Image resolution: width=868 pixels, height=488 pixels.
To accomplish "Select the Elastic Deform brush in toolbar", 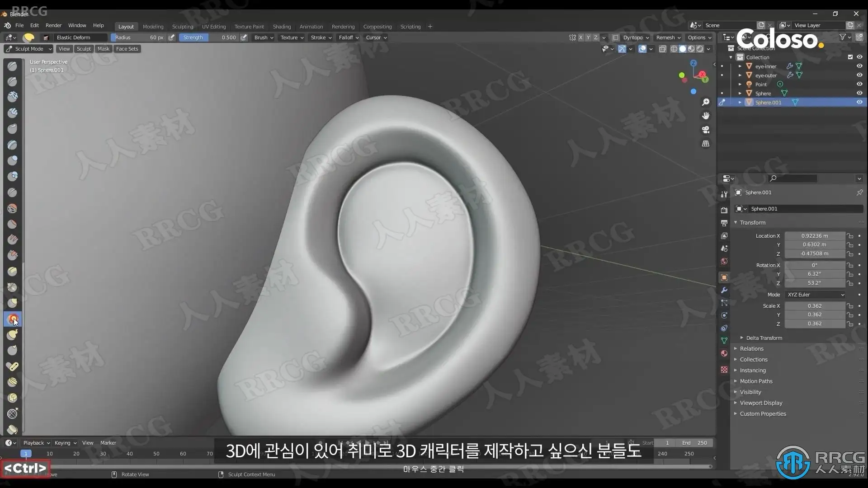I will (x=12, y=319).
